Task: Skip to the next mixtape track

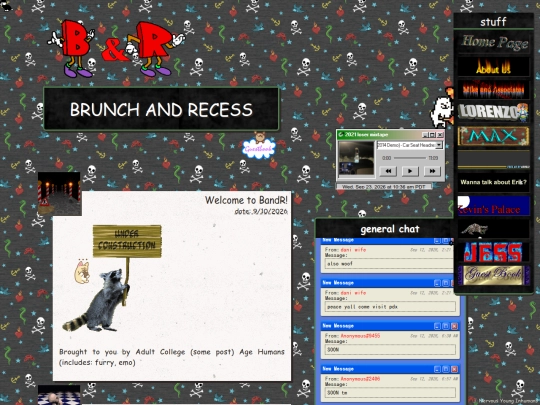Action: tap(432, 171)
